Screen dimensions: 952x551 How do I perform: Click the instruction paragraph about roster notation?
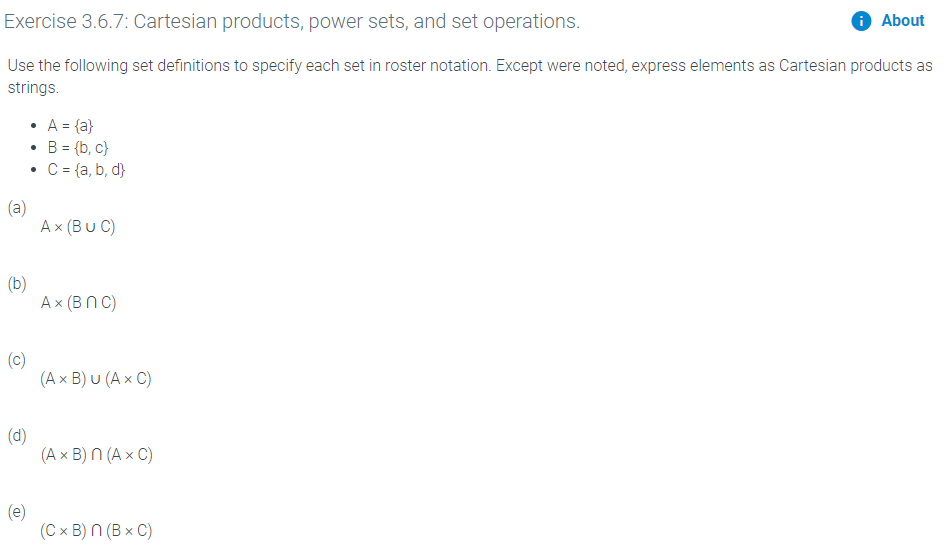470,76
